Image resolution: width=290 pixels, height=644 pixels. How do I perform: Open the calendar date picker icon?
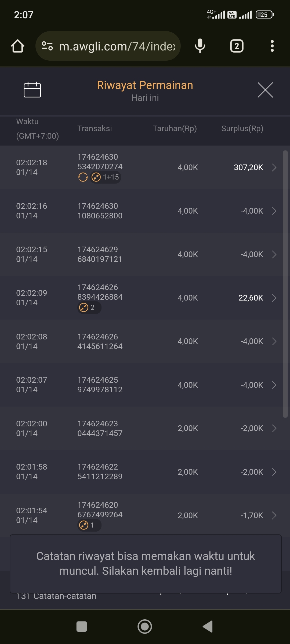pyautogui.click(x=32, y=90)
